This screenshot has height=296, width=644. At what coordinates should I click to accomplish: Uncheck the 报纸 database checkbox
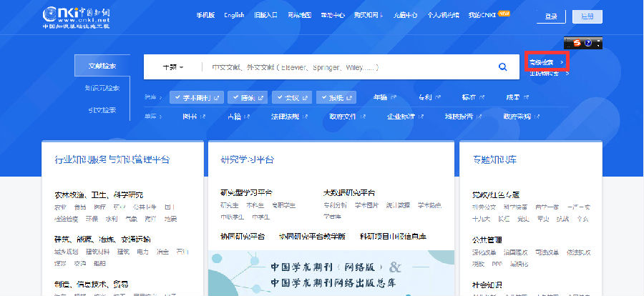pyautogui.click(x=323, y=98)
